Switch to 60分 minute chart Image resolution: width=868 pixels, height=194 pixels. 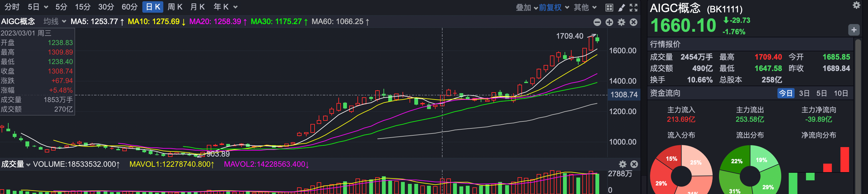(130, 7)
